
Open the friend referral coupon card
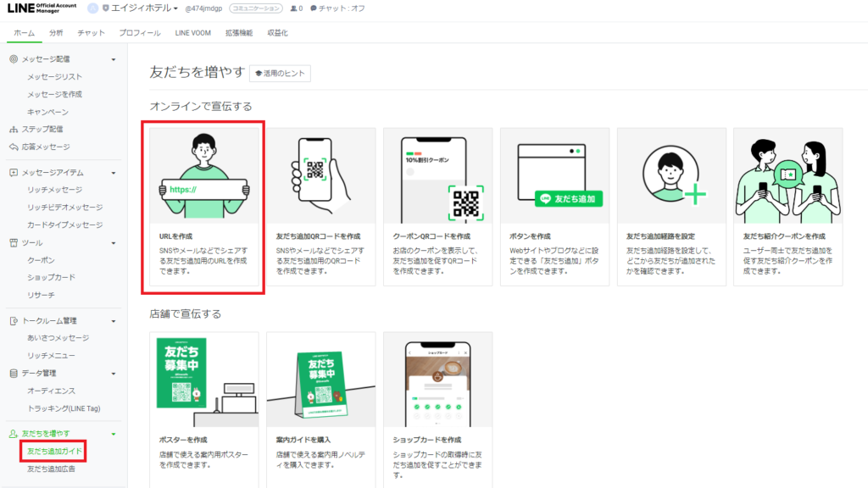click(788, 208)
